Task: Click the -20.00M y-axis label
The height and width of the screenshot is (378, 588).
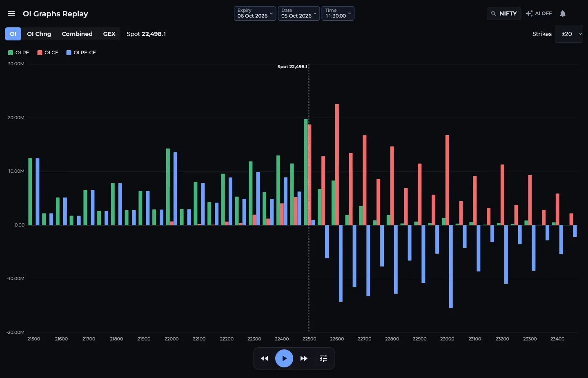Action: point(16,332)
